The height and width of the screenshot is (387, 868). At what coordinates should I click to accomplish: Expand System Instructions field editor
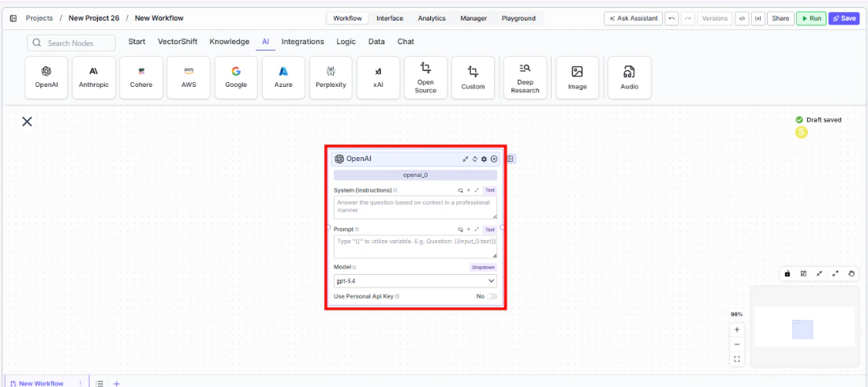[x=477, y=190]
